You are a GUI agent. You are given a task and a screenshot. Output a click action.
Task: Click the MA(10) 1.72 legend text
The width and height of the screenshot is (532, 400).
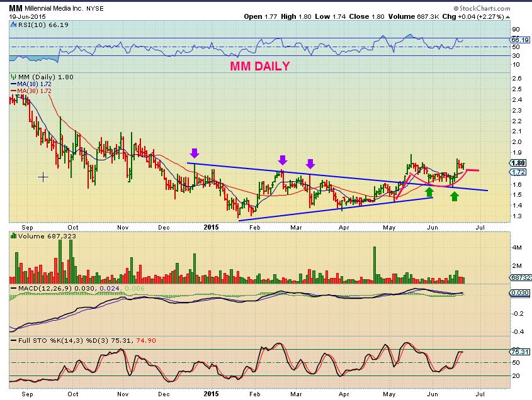[x=34, y=84]
